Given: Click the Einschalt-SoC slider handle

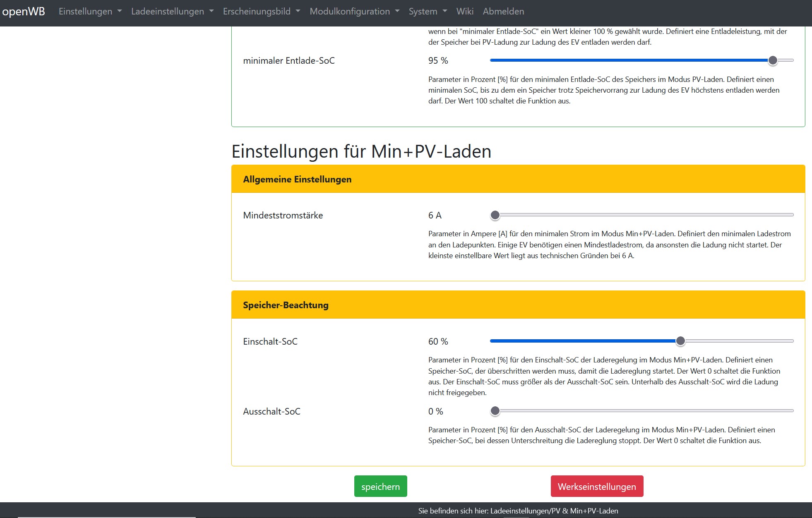Looking at the screenshot, I should click(x=680, y=341).
